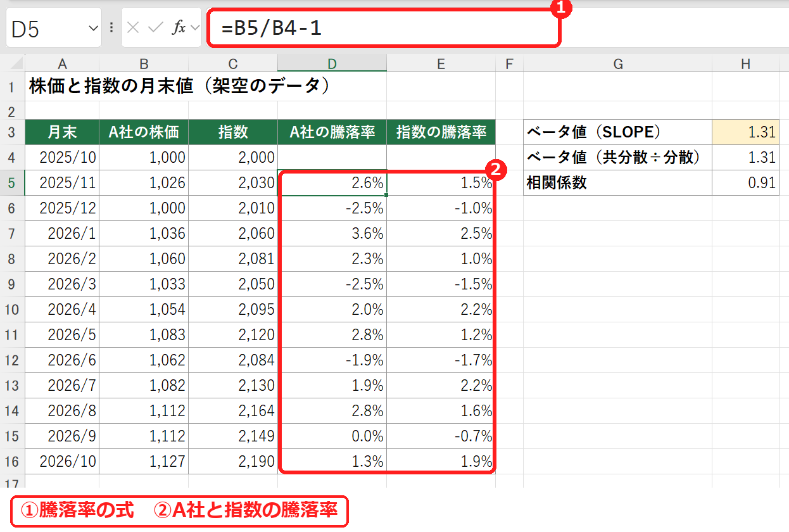The height and width of the screenshot is (532, 789).
Task: Select row 16 header
Action: click(x=13, y=462)
